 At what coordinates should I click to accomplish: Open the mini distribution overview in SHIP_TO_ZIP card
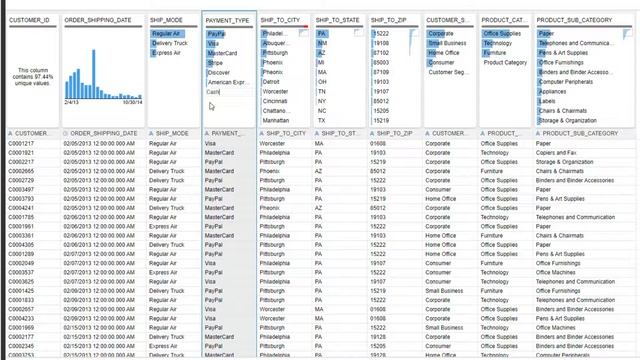pyautogui.click(x=413, y=42)
